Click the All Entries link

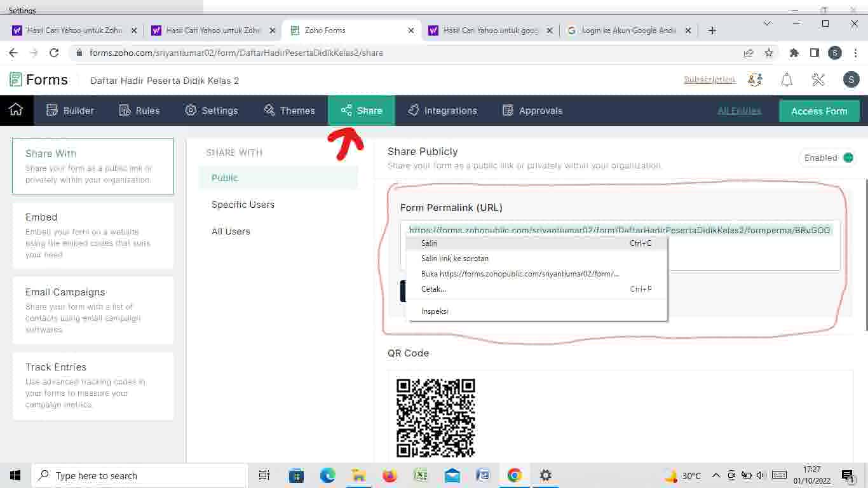coord(739,111)
